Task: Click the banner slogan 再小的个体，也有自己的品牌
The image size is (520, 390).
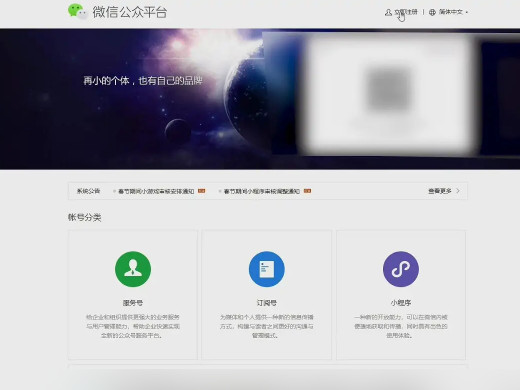Action: coord(143,81)
